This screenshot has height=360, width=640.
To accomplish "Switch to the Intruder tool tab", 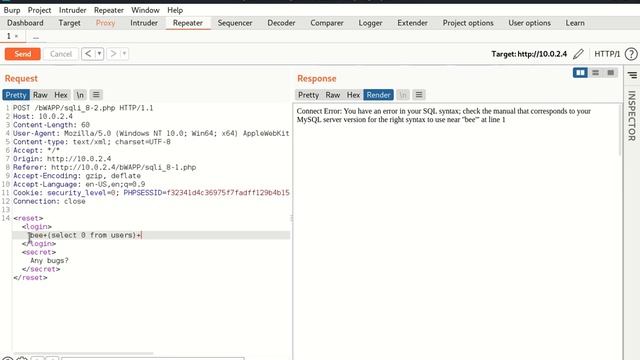I will click(144, 23).
